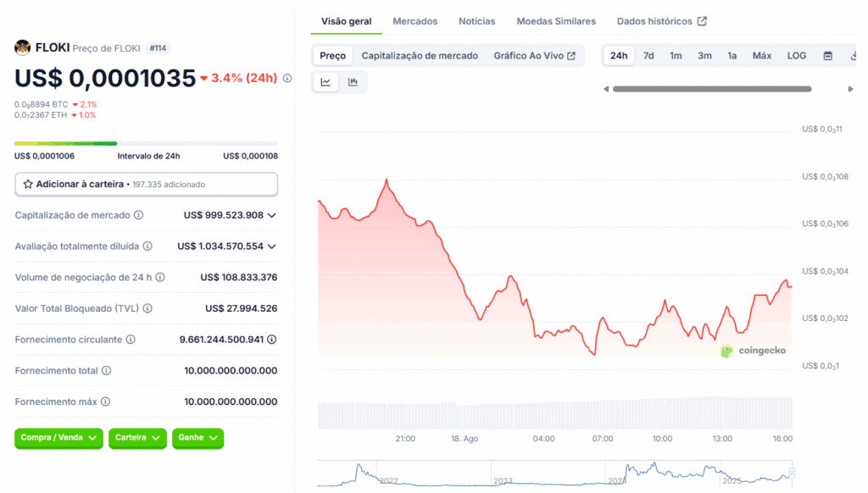868x493 pixels.
Task: Switch to the Visão geral tab
Action: [347, 21]
